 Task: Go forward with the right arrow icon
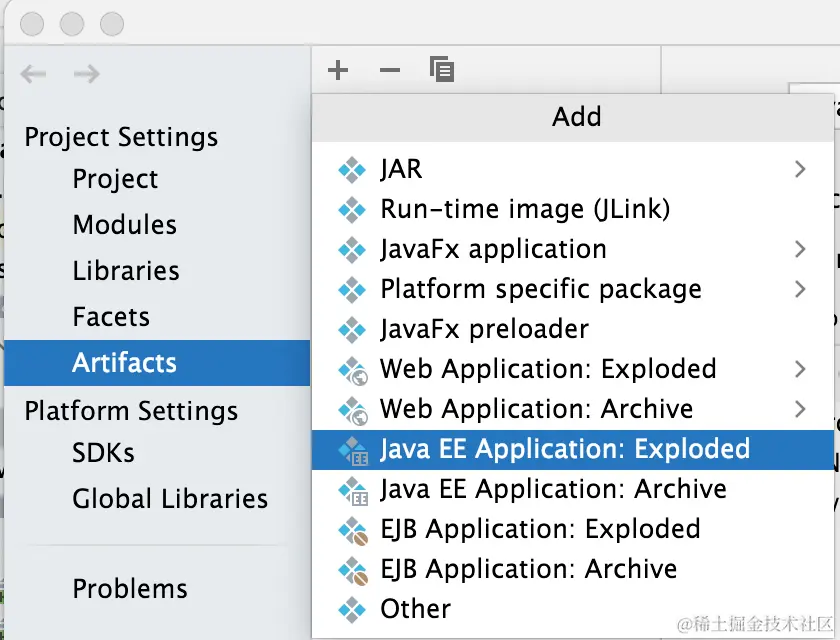point(87,73)
